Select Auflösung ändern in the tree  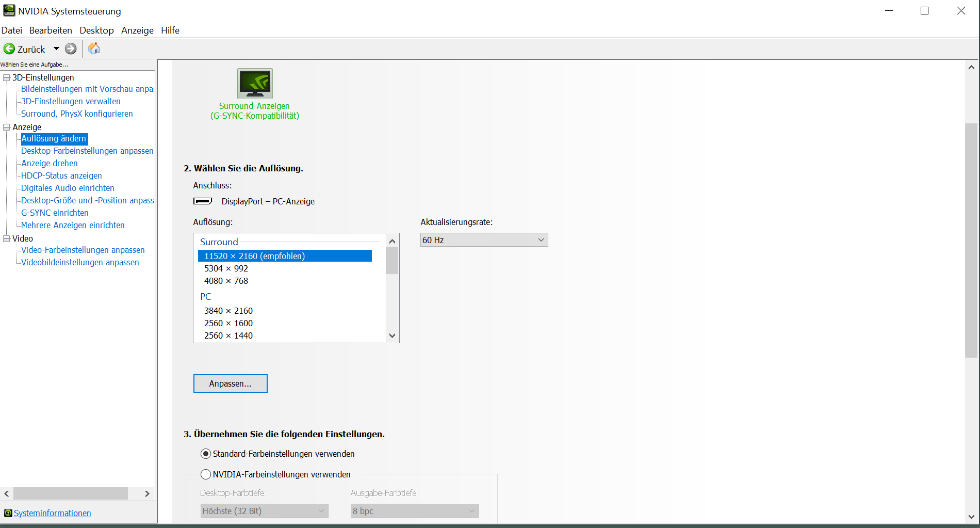pyautogui.click(x=54, y=138)
